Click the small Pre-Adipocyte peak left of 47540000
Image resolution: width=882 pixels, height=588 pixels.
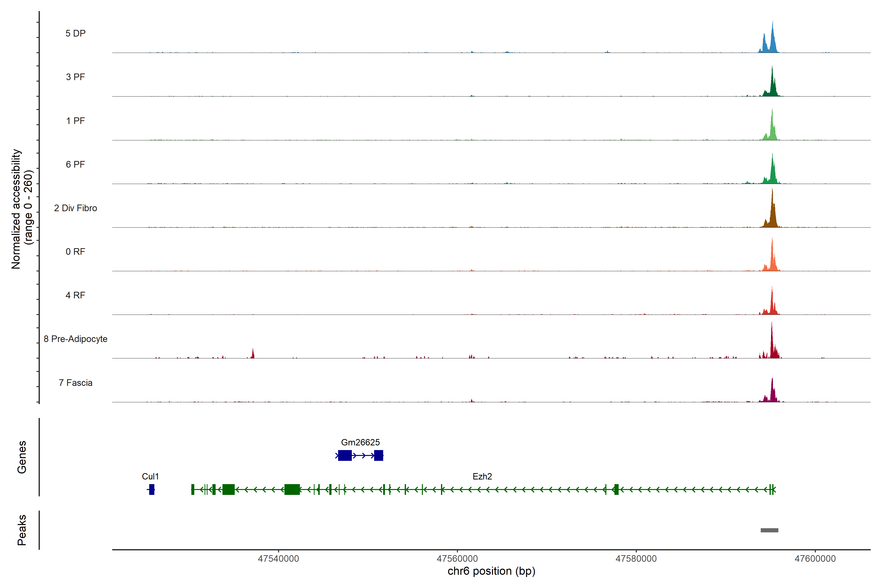tap(253, 354)
